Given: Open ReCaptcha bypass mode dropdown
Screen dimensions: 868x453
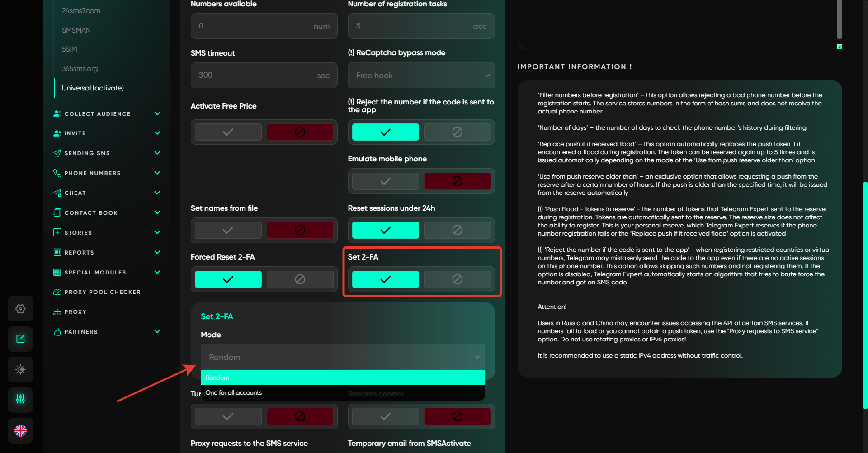Looking at the screenshot, I should pos(421,75).
